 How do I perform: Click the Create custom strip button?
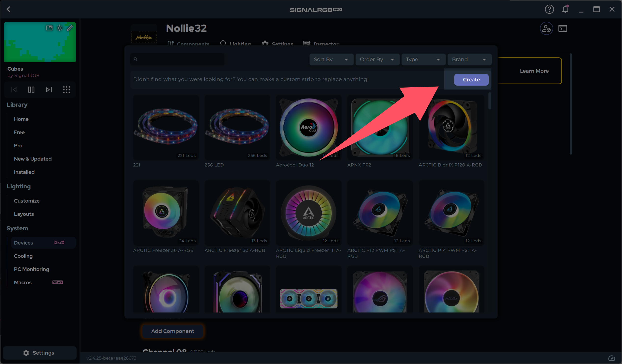(471, 80)
